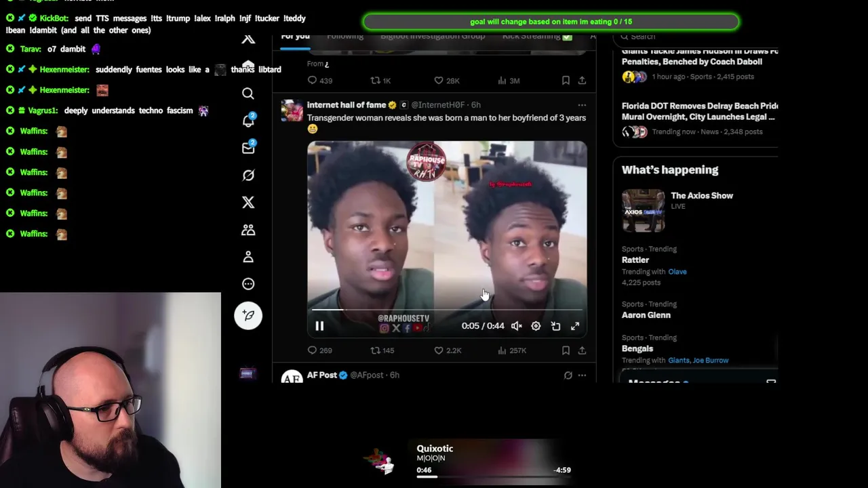
Task: Like the internet hall of fame post (2.2K)
Action: point(448,350)
